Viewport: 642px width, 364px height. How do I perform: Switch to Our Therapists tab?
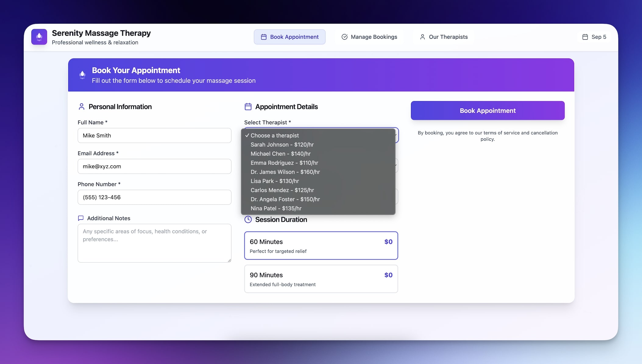(x=444, y=37)
